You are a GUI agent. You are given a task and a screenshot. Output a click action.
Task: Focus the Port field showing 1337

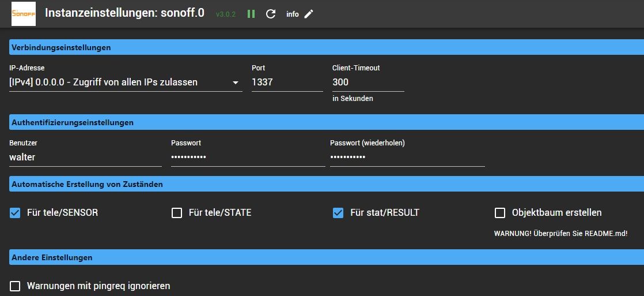(287, 83)
